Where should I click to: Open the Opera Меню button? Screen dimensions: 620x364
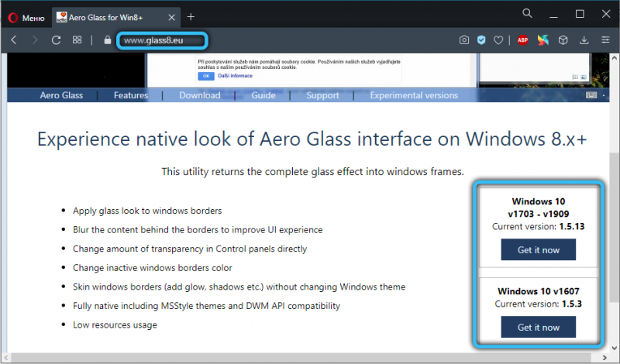tap(26, 18)
